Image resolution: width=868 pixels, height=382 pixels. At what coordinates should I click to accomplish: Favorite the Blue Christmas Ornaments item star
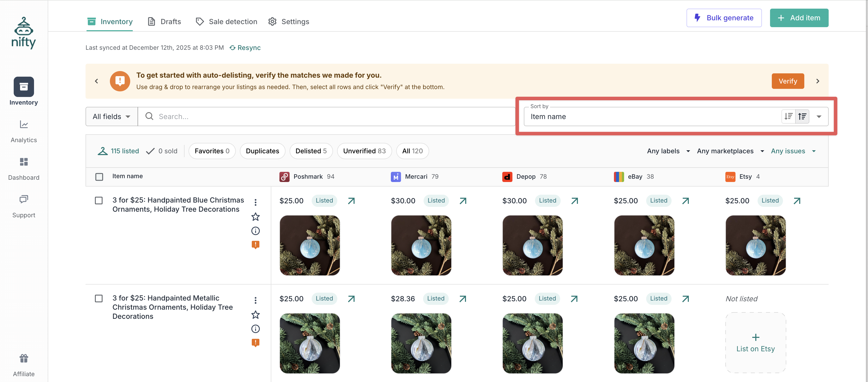tap(255, 217)
